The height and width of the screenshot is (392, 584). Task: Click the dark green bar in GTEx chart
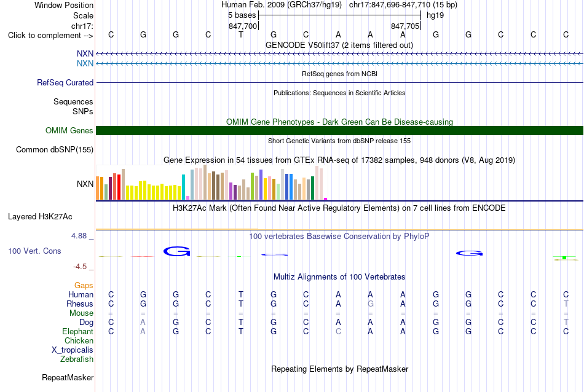tap(312, 188)
